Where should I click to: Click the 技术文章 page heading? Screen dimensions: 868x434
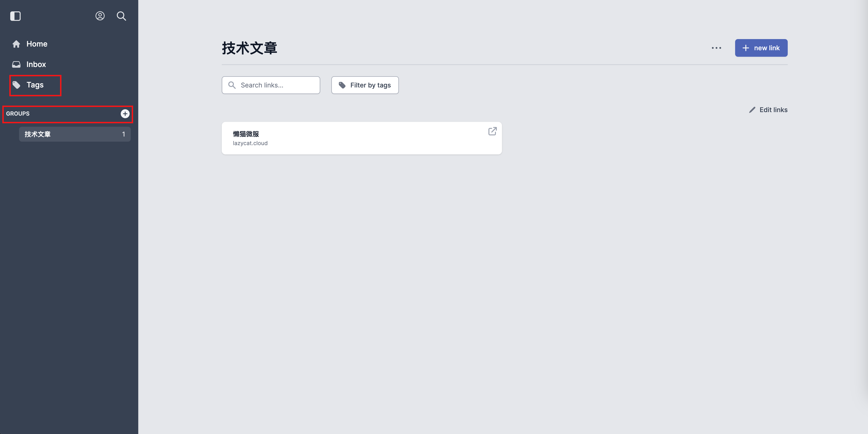click(249, 48)
